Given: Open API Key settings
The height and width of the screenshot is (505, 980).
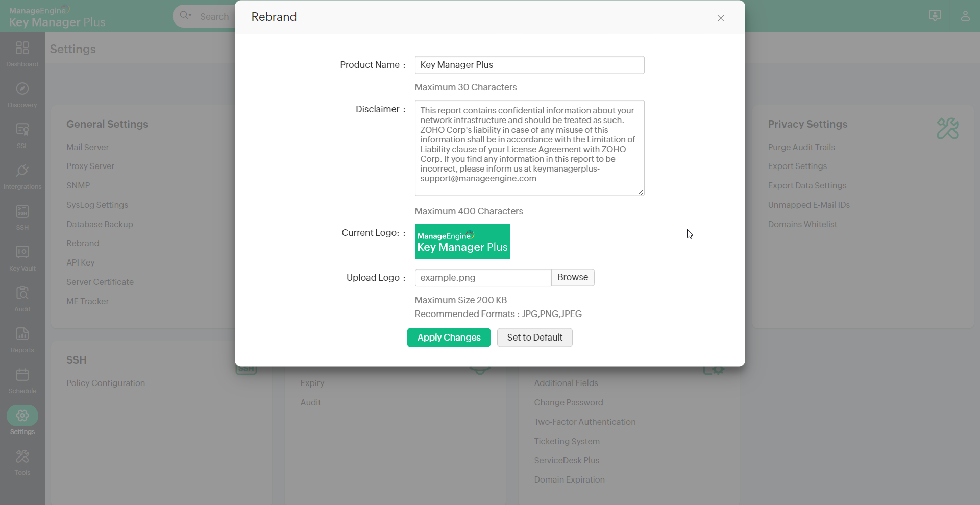Looking at the screenshot, I should click(x=81, y=263).
